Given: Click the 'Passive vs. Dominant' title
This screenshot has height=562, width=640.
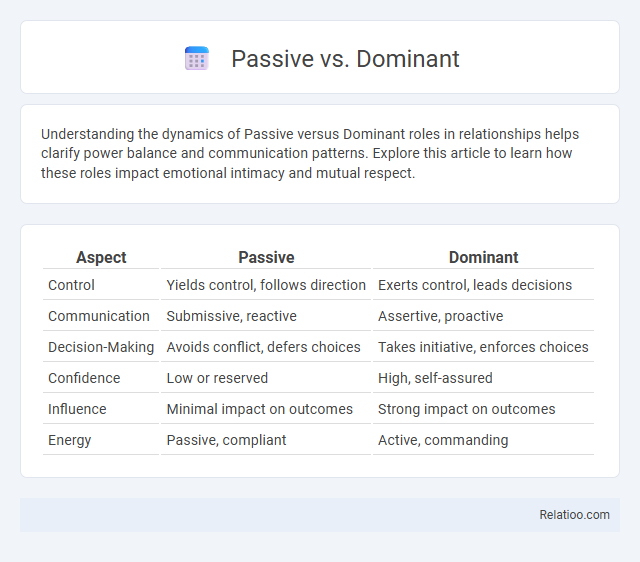Looking at the screenshot, I should point(345,59).
